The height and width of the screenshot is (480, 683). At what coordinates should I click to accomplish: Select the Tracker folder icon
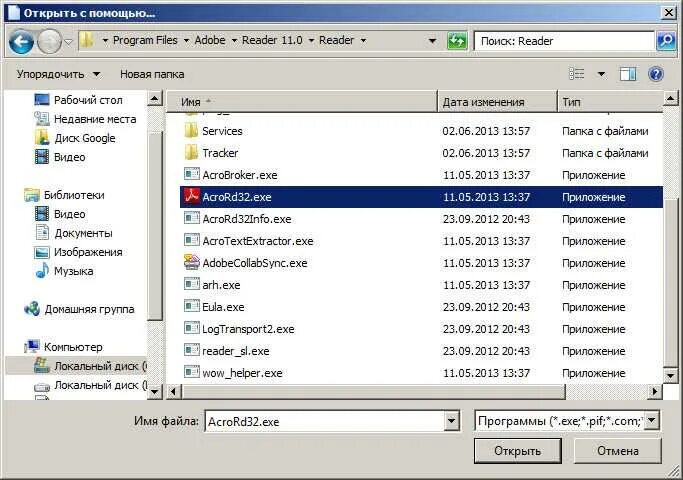(x=191, y=152)
